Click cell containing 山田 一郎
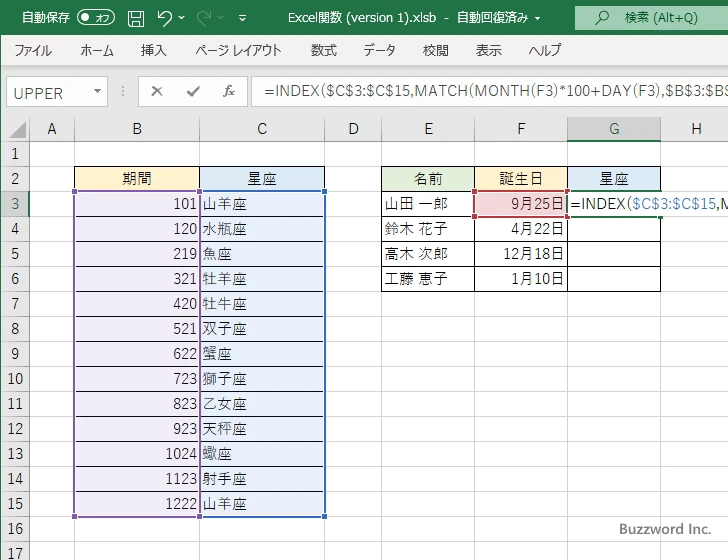The image size is (728, 560). [428, 204]
